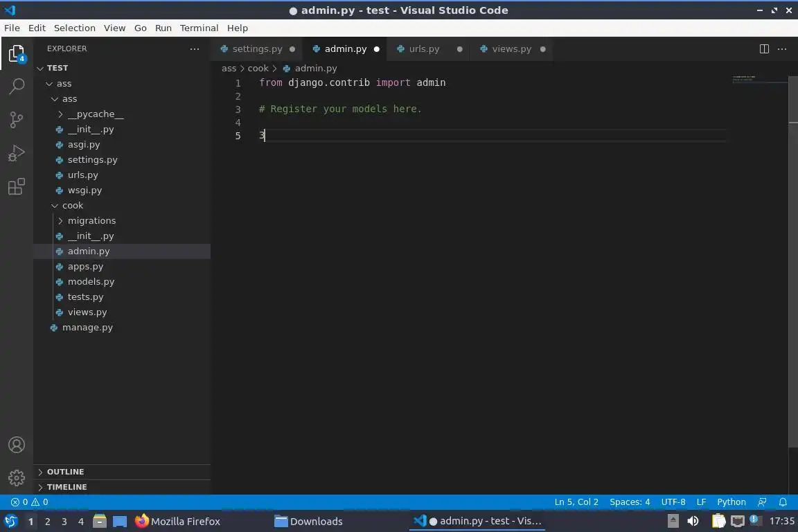Switch to Mozilla Firefox in taskbar

click(x=177, y=522)
